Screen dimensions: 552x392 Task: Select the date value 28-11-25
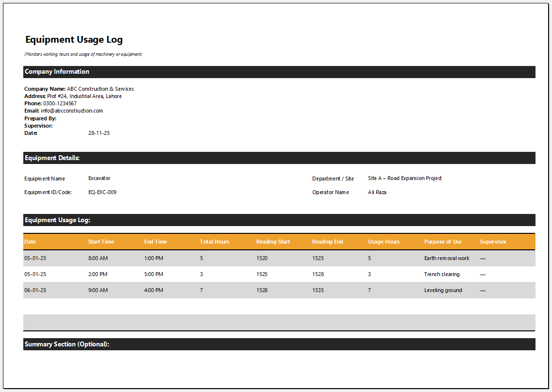99,133
